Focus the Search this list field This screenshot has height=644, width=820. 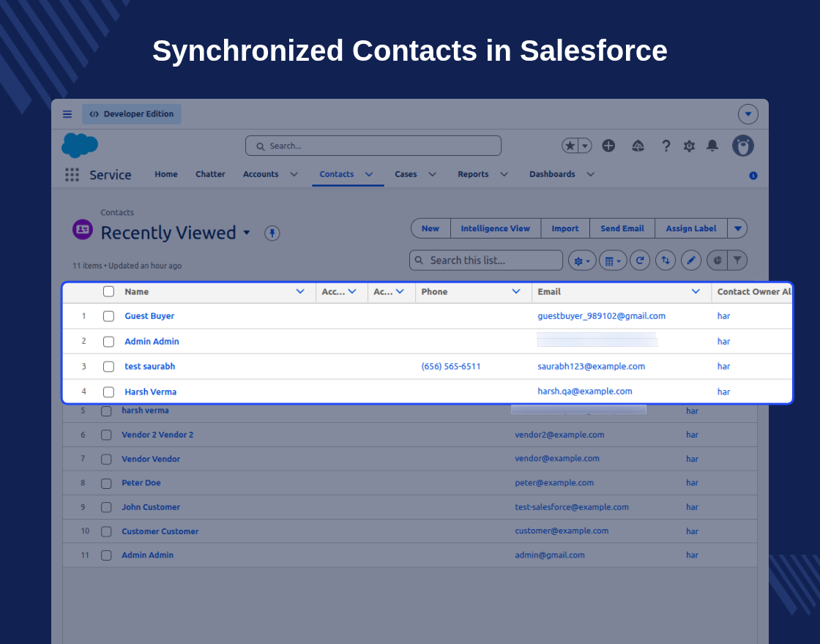pos(486,261)
